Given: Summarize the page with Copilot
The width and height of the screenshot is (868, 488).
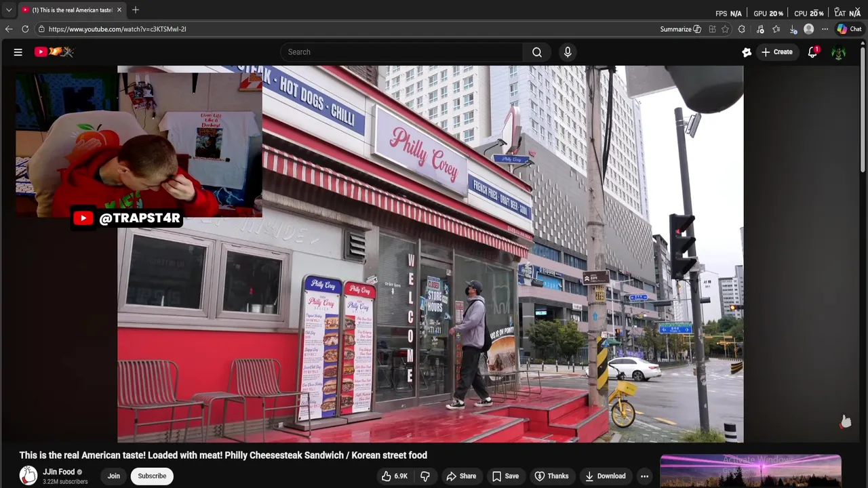Looking at the screenshot, I should click(681, 29).
